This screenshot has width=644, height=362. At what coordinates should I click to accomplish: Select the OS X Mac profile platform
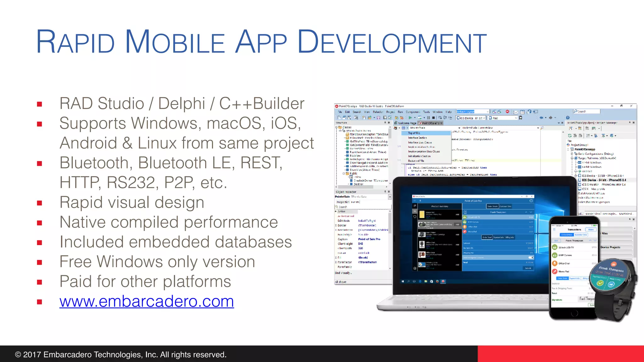coord(591,189)
